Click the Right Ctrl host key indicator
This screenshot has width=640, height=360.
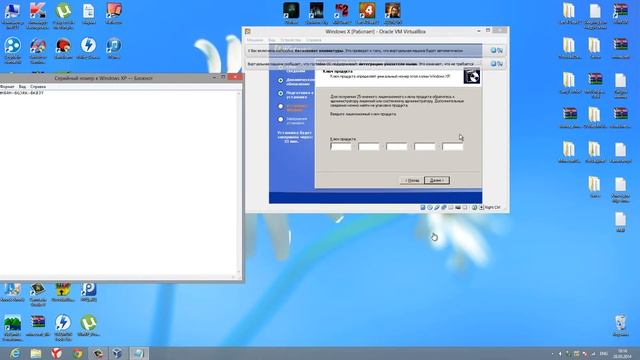pyautogui.click(x=493, y=208)
